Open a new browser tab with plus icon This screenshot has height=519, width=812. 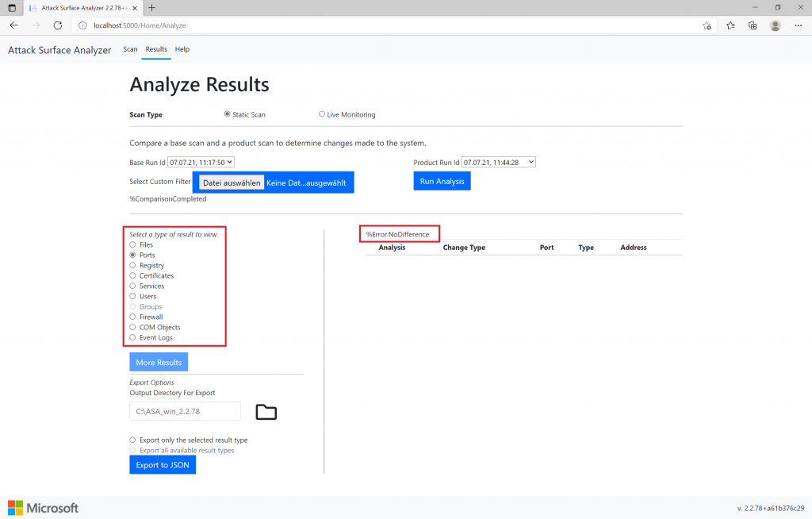[151, 8]
